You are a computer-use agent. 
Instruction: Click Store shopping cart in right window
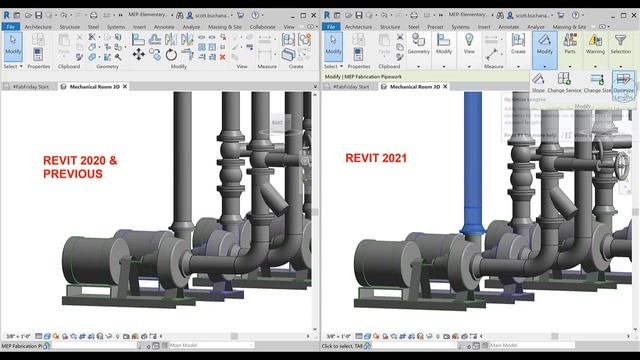(561, 15)
